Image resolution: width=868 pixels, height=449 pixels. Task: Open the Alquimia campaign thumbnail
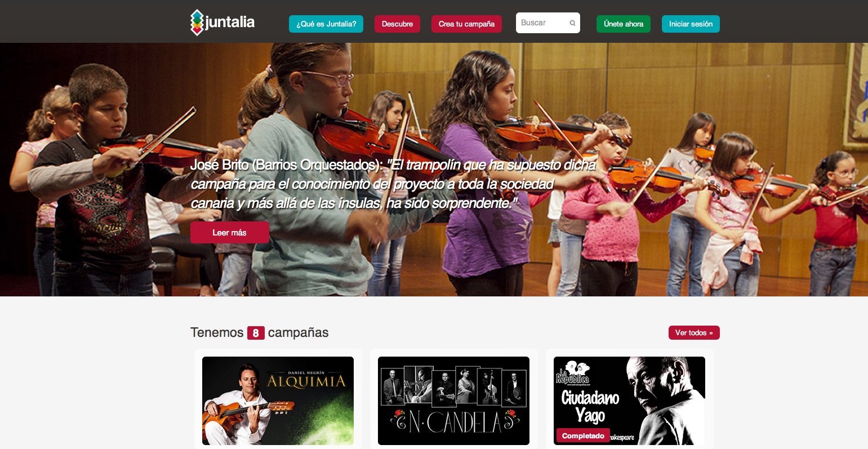(278, 401)
